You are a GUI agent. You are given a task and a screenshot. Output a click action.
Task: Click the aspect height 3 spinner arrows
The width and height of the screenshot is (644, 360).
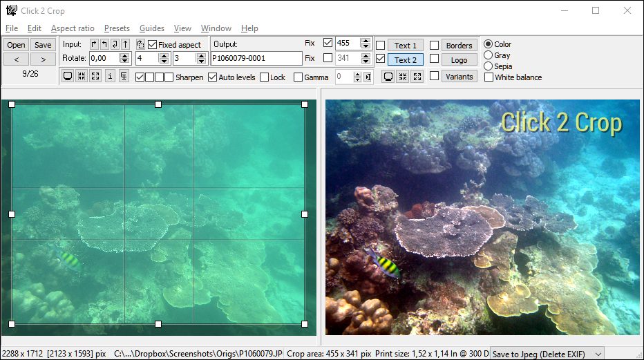[201, 58]
